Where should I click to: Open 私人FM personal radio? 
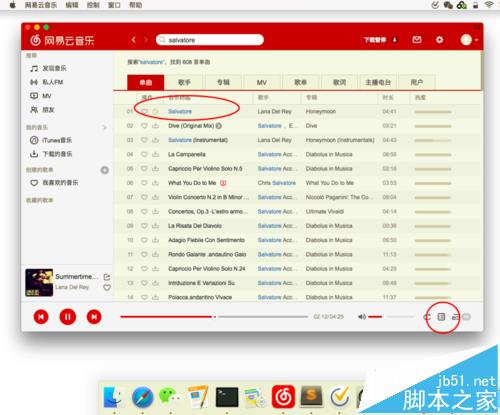point(47,82)
